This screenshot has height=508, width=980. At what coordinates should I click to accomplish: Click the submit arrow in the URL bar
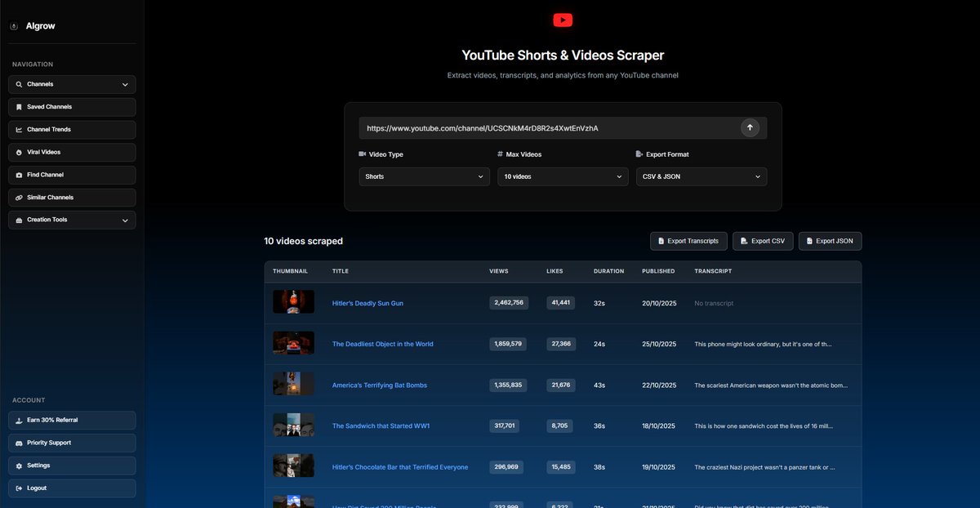(750, 127)
